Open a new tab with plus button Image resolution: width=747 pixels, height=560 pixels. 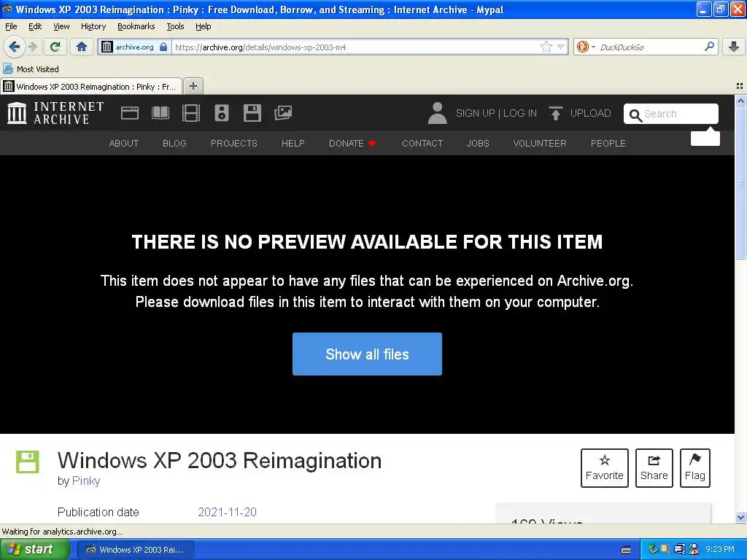pos(193,86)
